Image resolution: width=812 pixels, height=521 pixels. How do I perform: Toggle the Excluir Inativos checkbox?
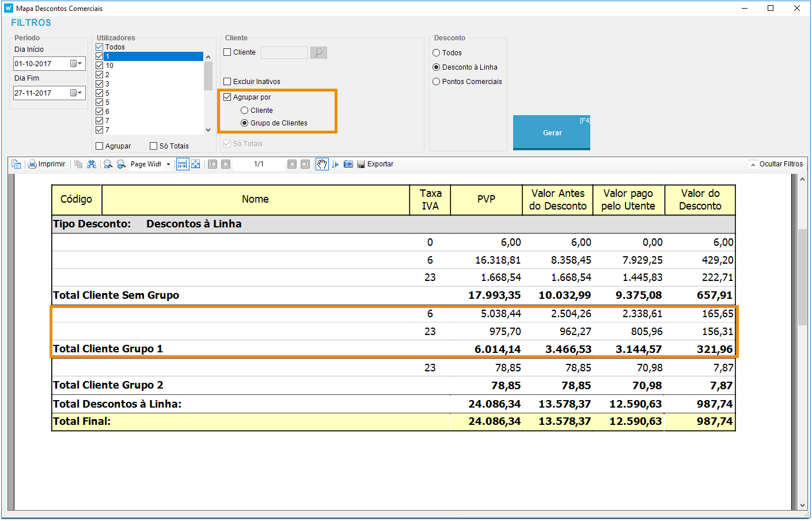[x=227, y=82]
